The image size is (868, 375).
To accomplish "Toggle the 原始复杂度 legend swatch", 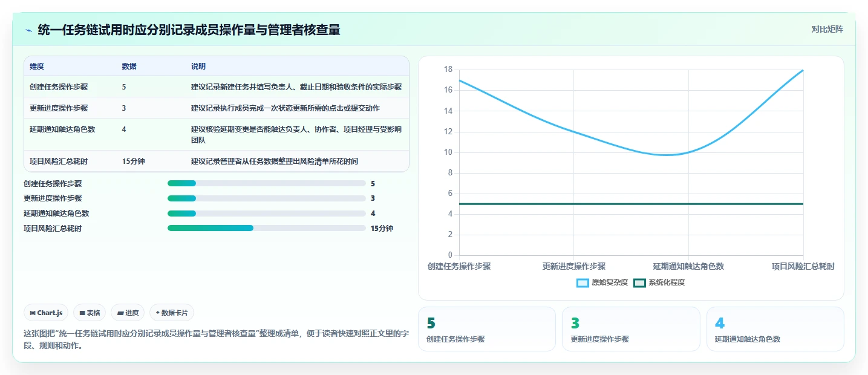I will 582,282.
